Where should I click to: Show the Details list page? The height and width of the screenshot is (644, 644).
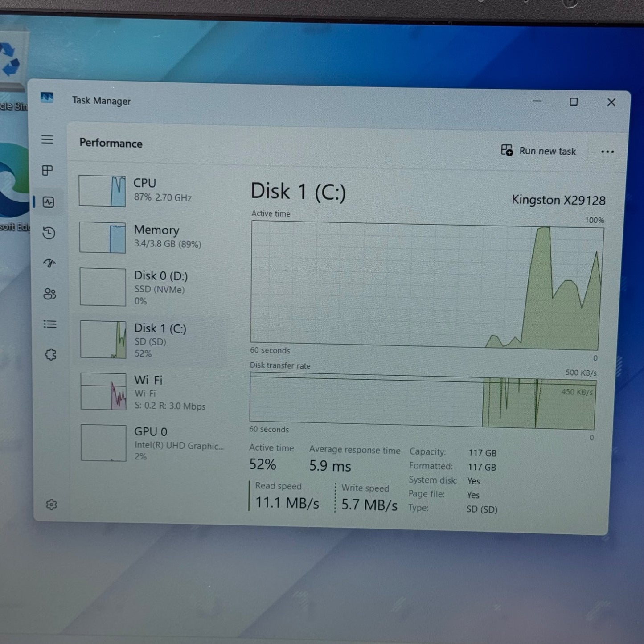(x=50, y=324)
